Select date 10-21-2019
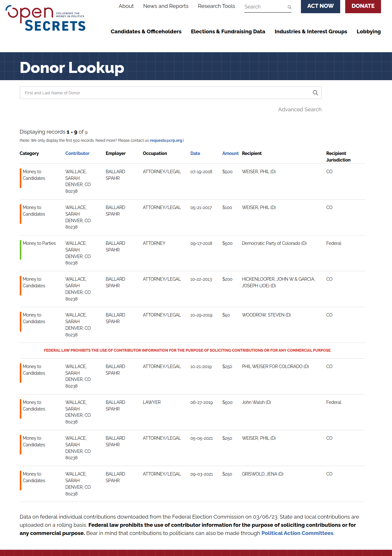This screenshot has height=556, width=392. tap(201, 366)
